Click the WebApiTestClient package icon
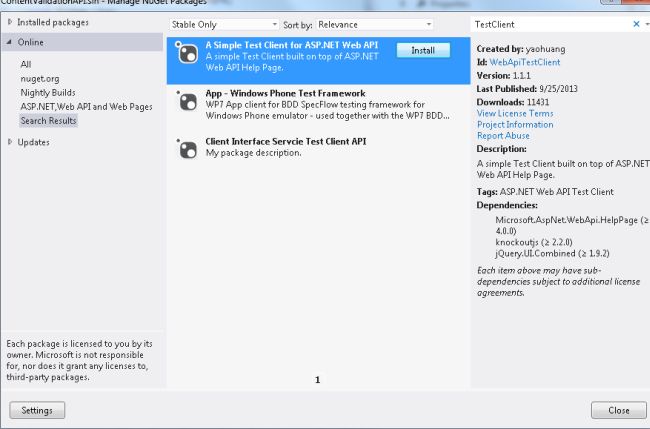650x429 pixels. click(x=187, y=53)
